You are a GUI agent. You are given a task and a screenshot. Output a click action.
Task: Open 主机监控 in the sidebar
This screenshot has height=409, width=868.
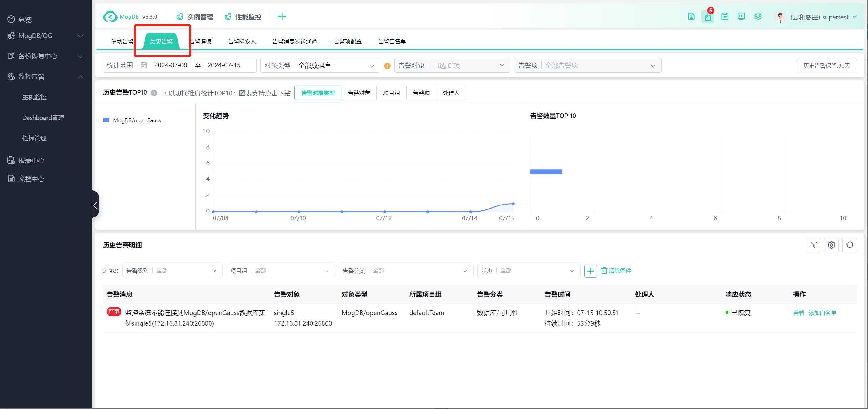(x=34, y=97)
